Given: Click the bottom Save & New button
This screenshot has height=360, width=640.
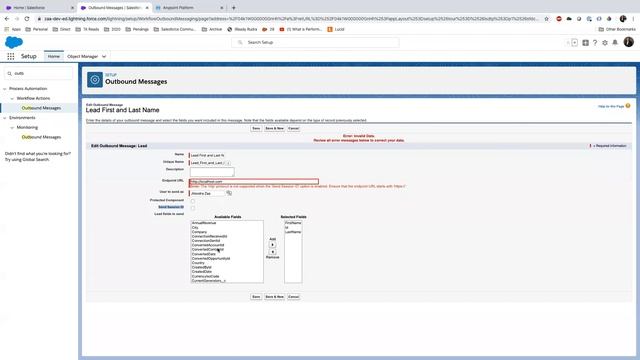Looking at the screenshot, I should (274, 297).
